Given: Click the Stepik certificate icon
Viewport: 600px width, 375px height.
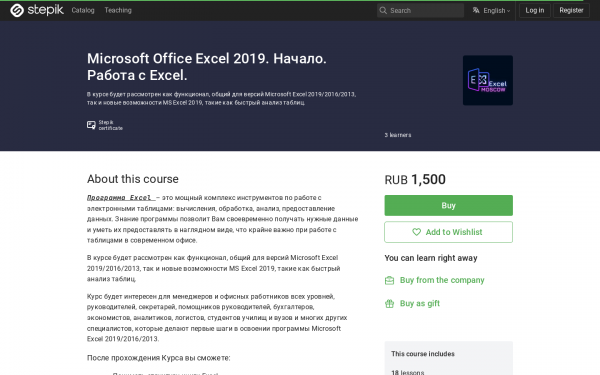Looking at the screenshot, I should click(91, 125).
